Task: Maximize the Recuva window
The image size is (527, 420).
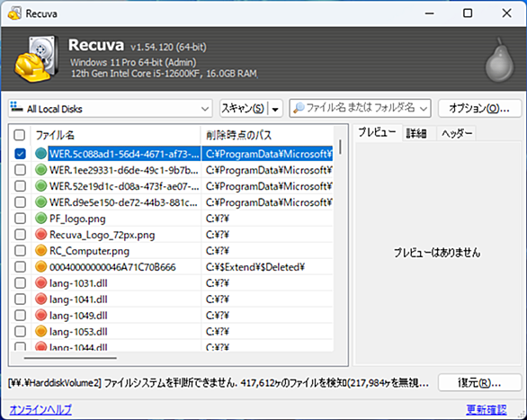Action: (x=468, y=13)
